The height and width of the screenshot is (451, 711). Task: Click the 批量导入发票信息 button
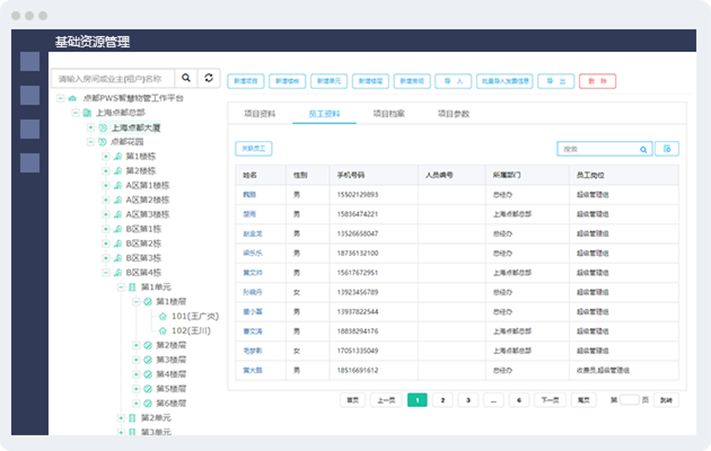(x=505, y=81)
